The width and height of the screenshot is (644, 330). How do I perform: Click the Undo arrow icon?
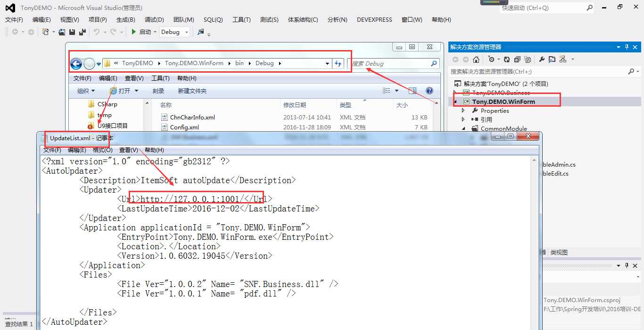coord(96,32)
